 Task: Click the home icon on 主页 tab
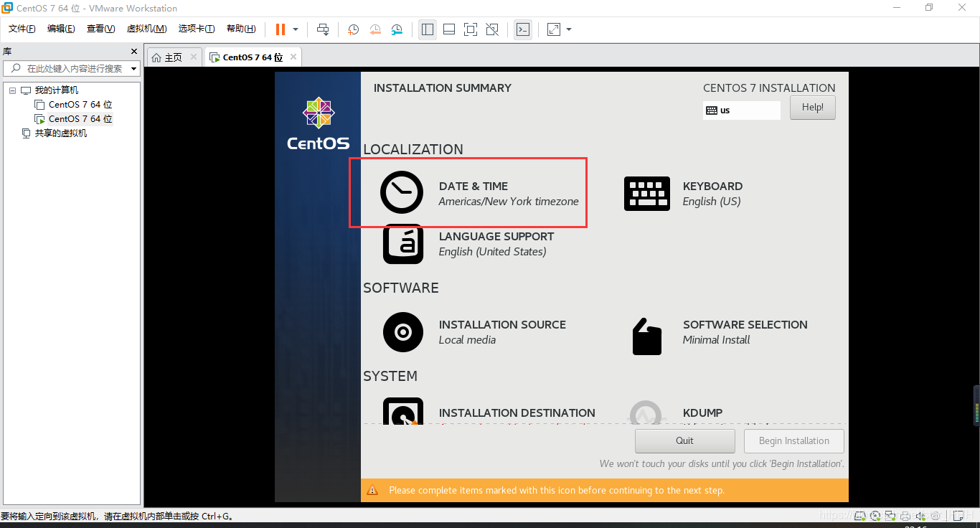pos(156,57)
